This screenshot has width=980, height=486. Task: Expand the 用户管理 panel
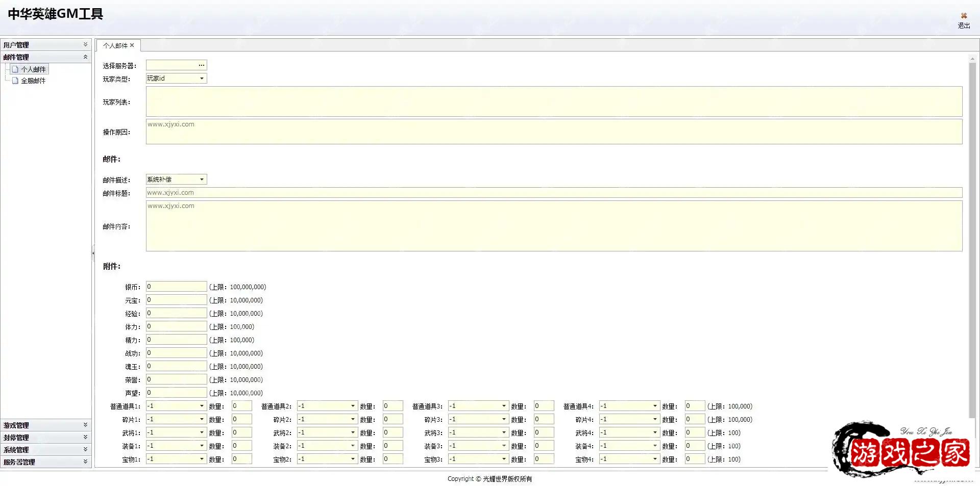pyautogui.click(x=85, y=45)
